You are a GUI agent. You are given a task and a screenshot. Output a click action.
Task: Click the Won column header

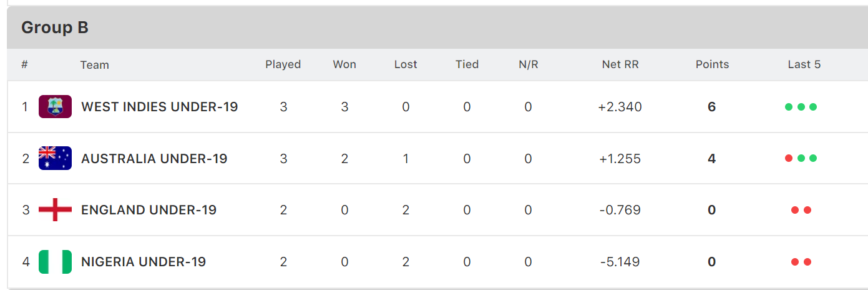(344, 64)
